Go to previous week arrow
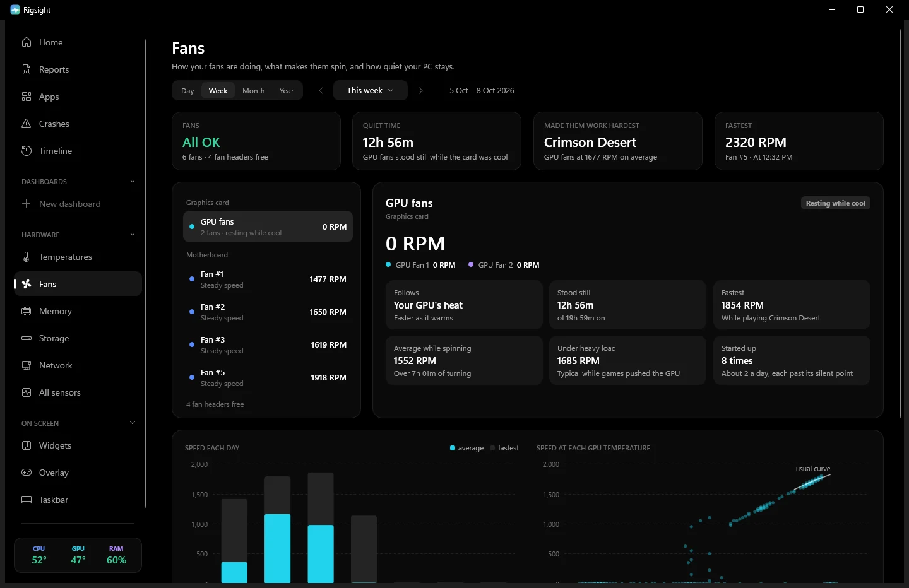The image size is (909, 588). (321, 90)
